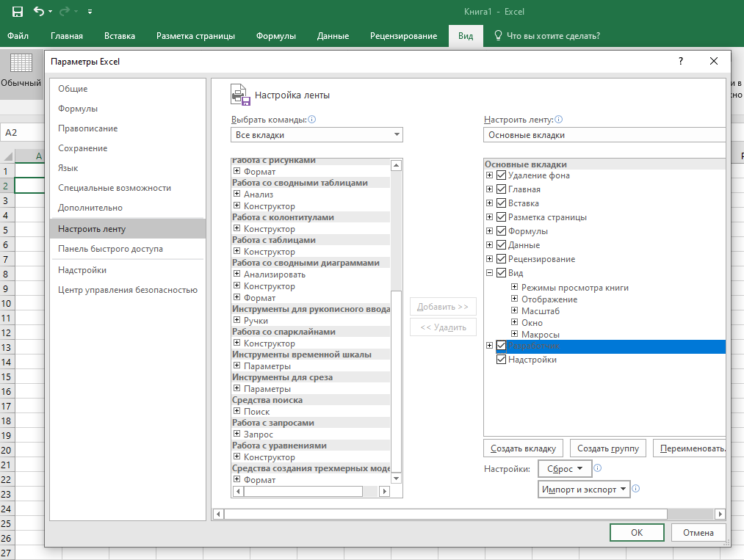Expand the 'Разработчик' tree node
The height and width of the screenshot is (560, 744).
(x=489, y=346)
